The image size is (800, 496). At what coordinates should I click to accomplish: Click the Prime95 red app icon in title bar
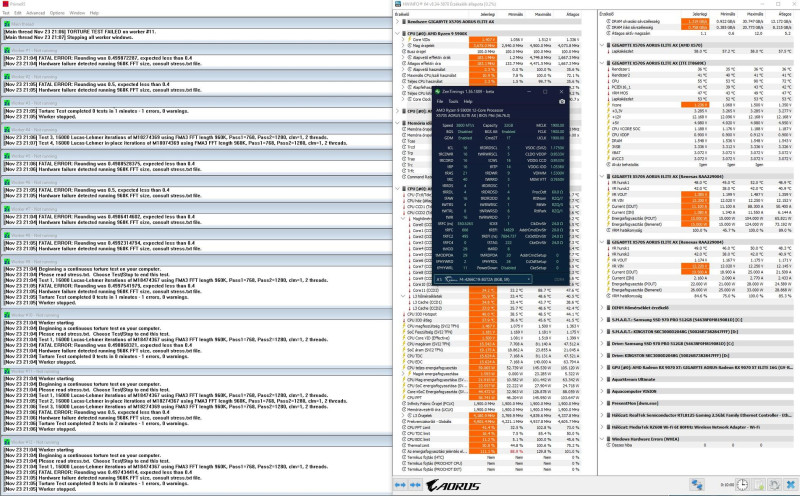click(5, 4)
